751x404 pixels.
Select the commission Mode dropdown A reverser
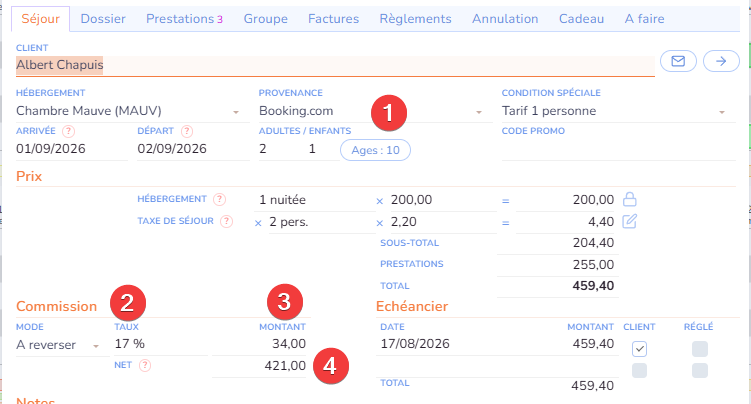click(58, 344)
